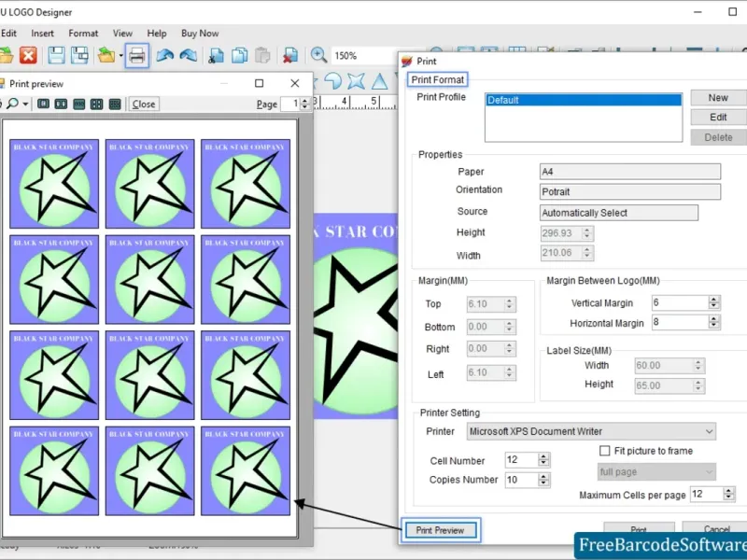Click the Label Size Width field

[669, 365]
